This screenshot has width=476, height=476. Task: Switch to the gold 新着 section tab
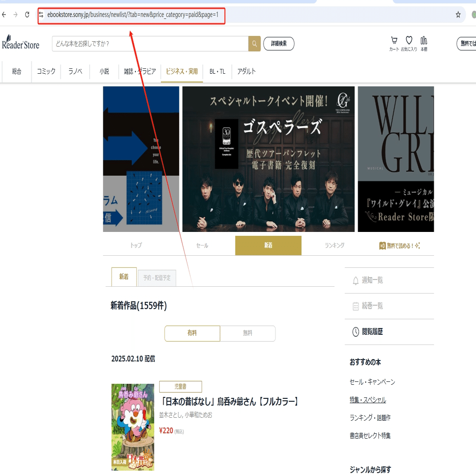point(268,246)
